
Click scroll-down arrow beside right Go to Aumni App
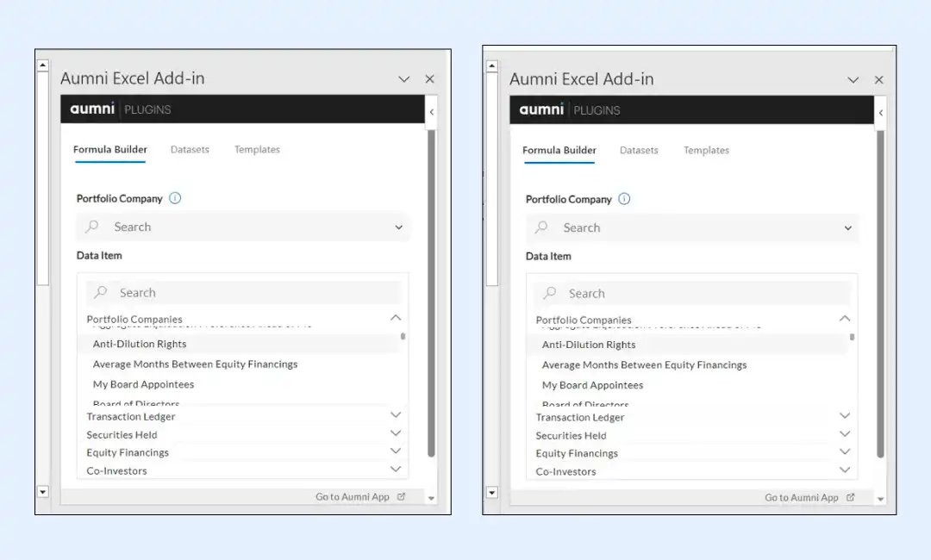[x=880, y=499]
